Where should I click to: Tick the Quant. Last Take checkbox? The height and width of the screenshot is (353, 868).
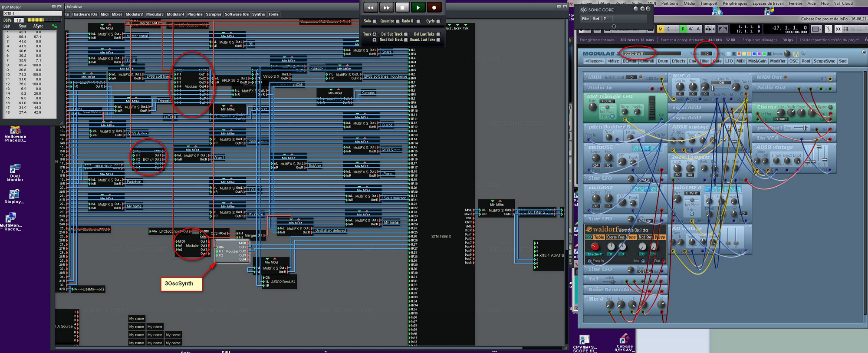pos(438,40)
